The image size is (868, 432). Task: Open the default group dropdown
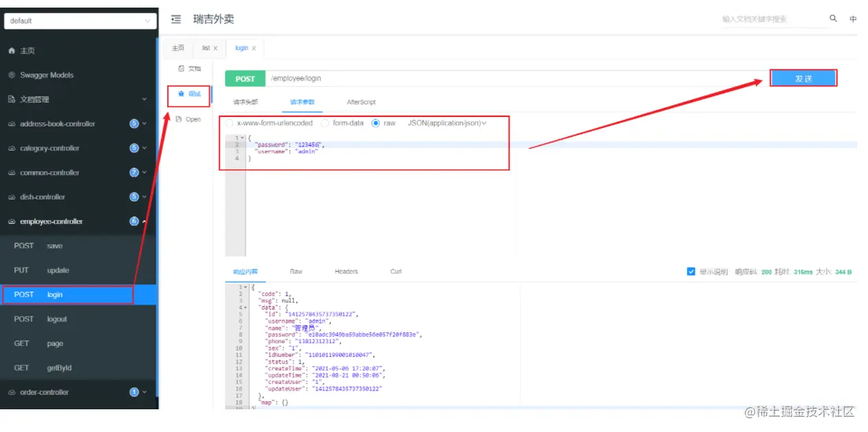(x=80, y=21)
